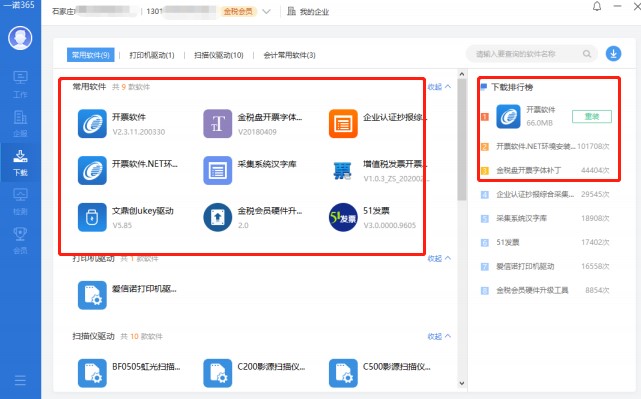
Task: Open the blue download manager circle button
Action: coord(613,54)
